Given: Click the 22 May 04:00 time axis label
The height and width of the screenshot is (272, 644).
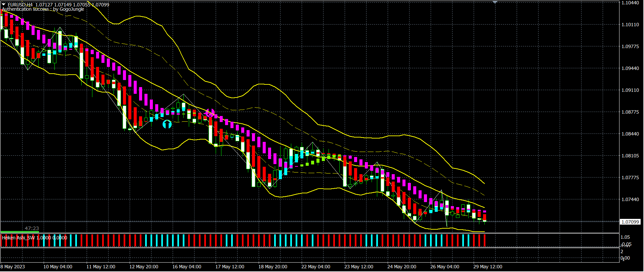Looking at the screenshot, I should coord(316,267).
